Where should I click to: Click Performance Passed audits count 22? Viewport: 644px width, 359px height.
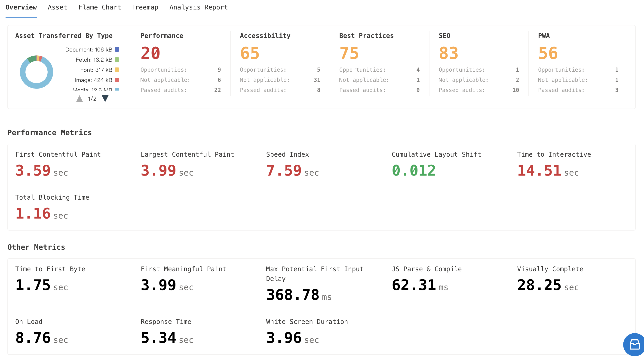click(218, 90)
